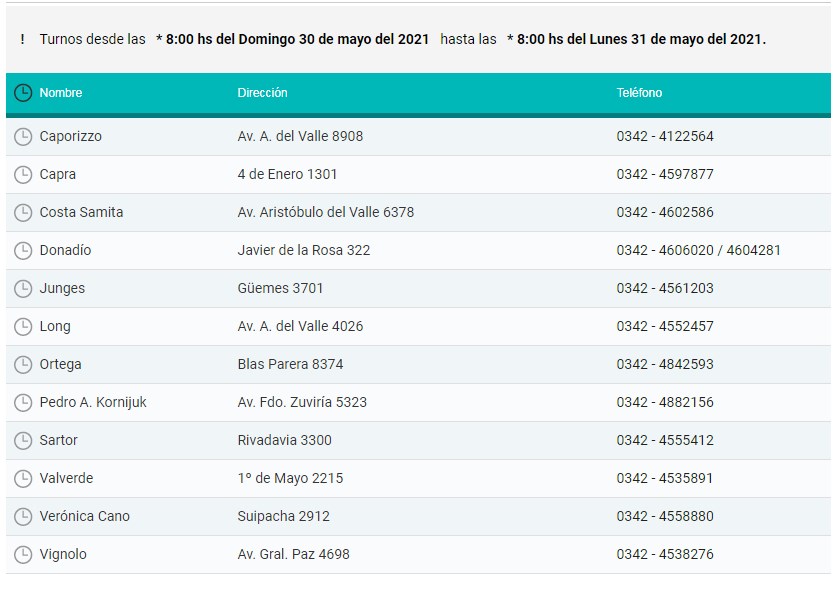Click the exclamation mark notice icon
This screenshot has height=590, width=836.
[22, 39]
